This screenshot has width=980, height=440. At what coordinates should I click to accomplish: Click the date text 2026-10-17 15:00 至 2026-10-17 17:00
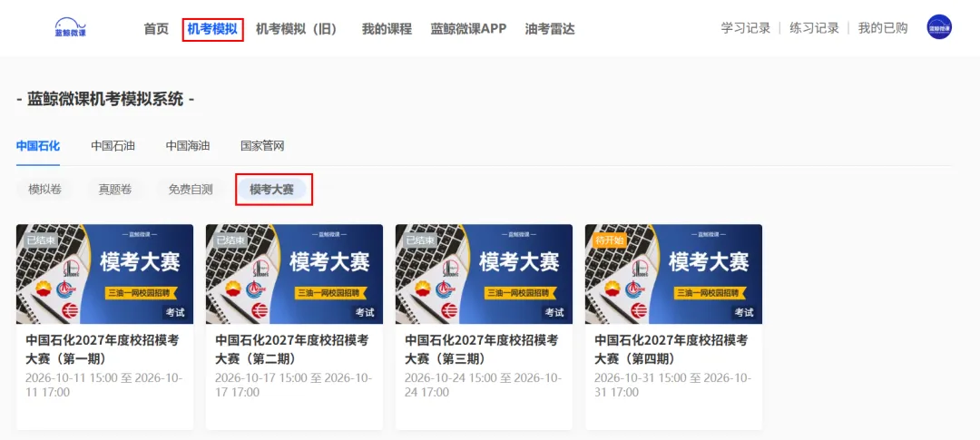(294, 385)
